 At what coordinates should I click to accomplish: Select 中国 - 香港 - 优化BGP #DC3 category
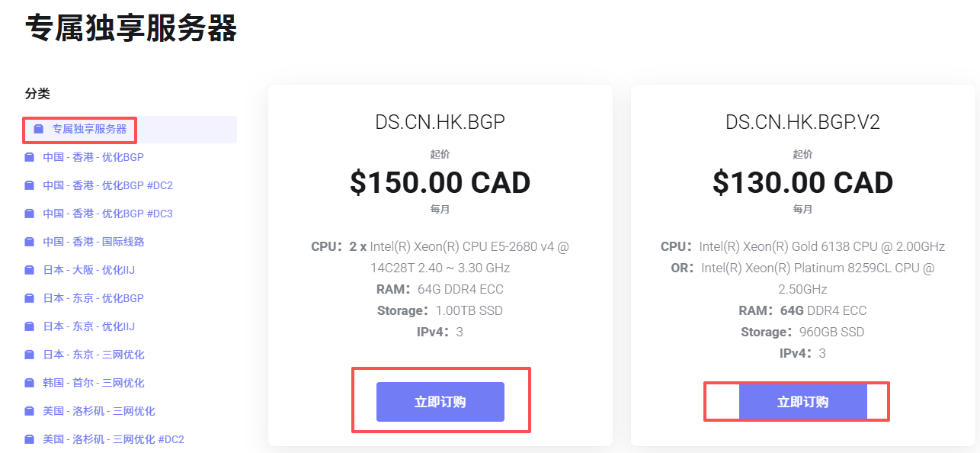tap(107, 214)
